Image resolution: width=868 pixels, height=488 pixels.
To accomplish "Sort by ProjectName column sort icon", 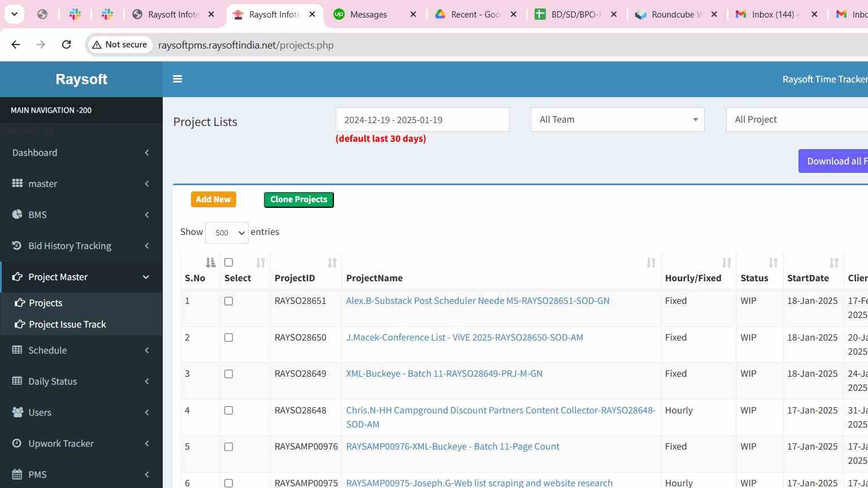I will pos(651,263).
